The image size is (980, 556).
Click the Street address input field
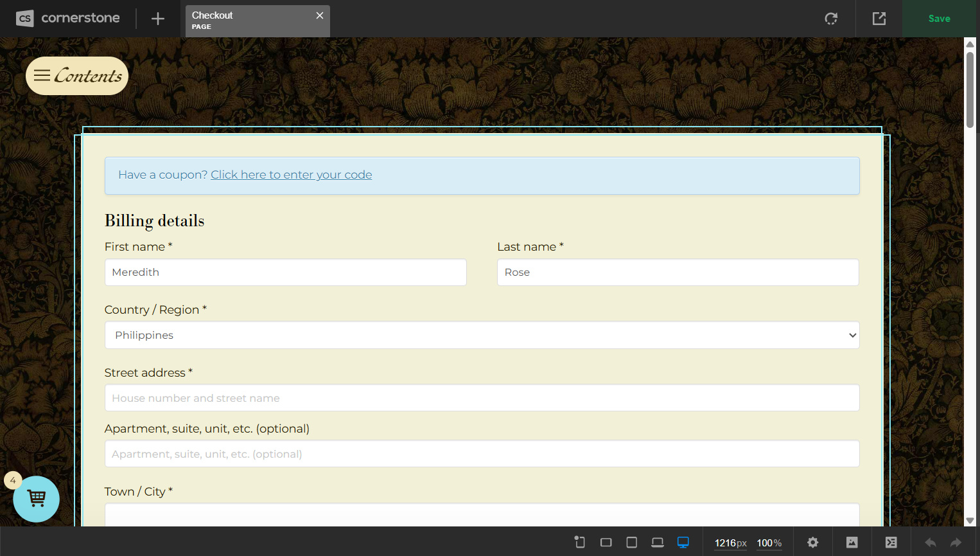[482, 398]
